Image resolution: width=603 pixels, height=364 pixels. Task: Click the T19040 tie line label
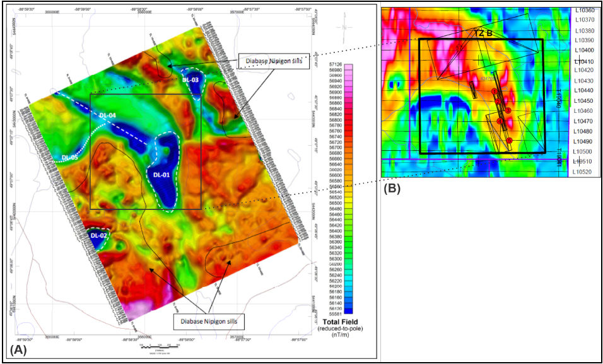click(x=560, y=98)
